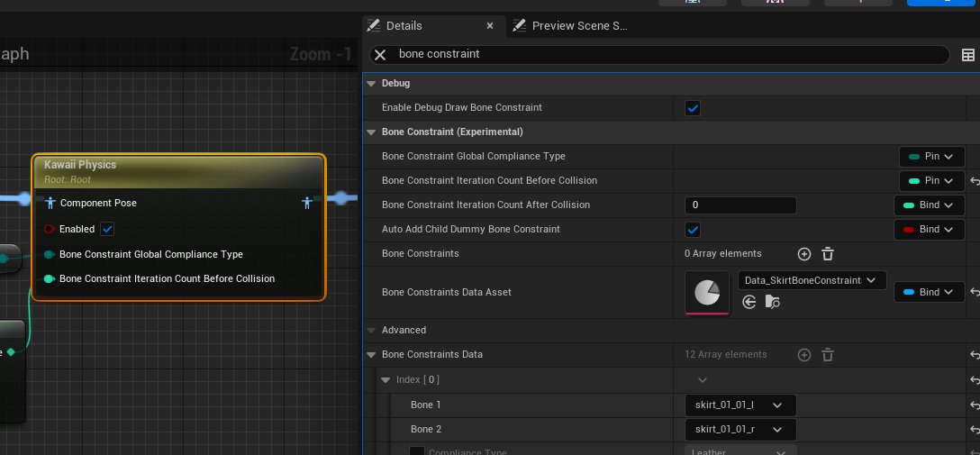Click Bone Constraint Global Compliance Type node pin
The width and height of the screenshot is (980, 455).
pos(50,254)
